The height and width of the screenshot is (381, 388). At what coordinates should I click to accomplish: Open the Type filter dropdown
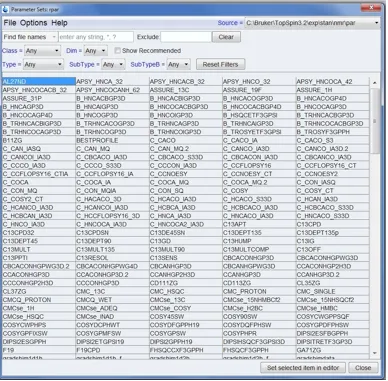pos(43,64)
